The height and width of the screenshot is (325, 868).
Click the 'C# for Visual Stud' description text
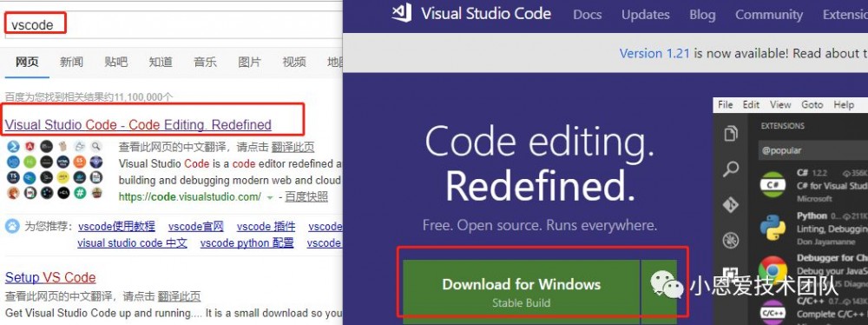[x=832, y=186]
